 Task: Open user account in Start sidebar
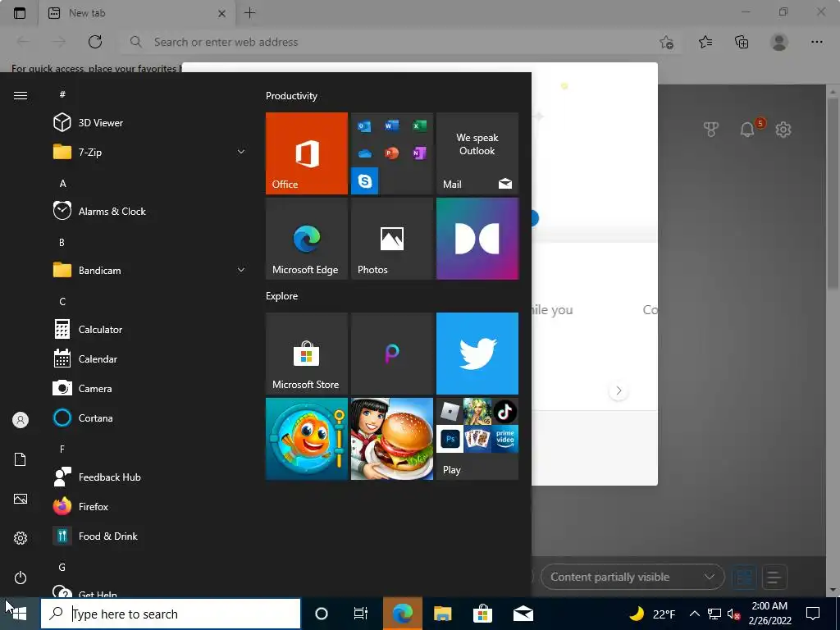tap(21, 420)
